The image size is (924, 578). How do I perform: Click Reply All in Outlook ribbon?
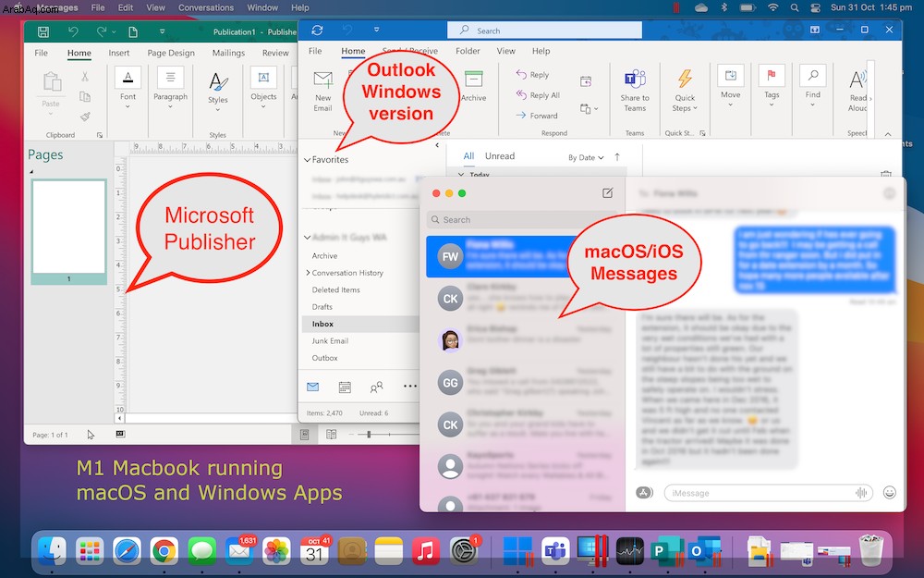click(538, 95)
